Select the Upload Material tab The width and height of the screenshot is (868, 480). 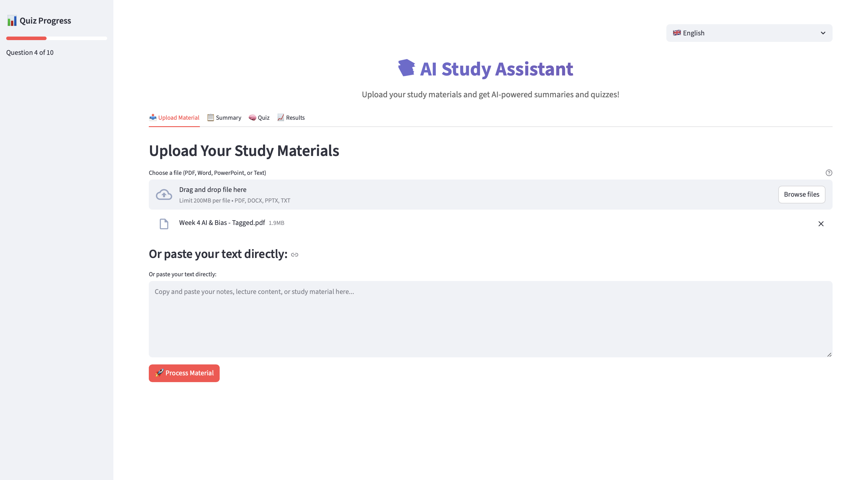[174, 117]
